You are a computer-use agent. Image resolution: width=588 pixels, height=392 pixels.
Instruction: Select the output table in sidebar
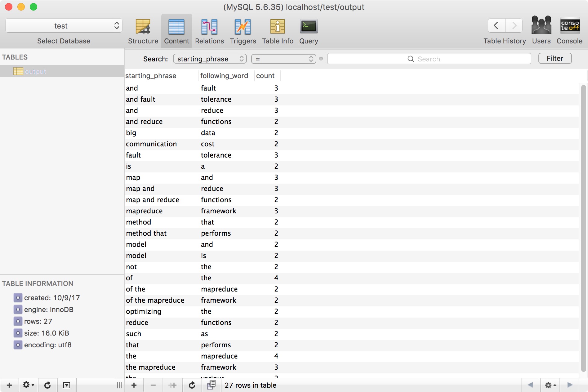[x=62, y=71]
